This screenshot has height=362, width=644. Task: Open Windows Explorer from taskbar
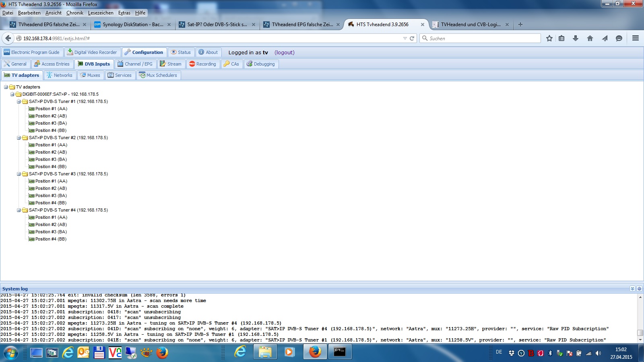(265, 352)
